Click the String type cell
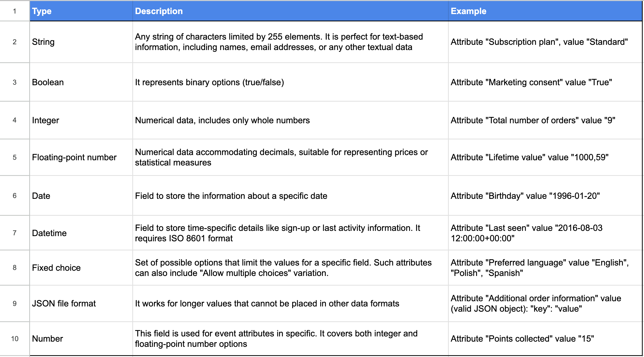The image size is (644, 357). tap(81, 42)
